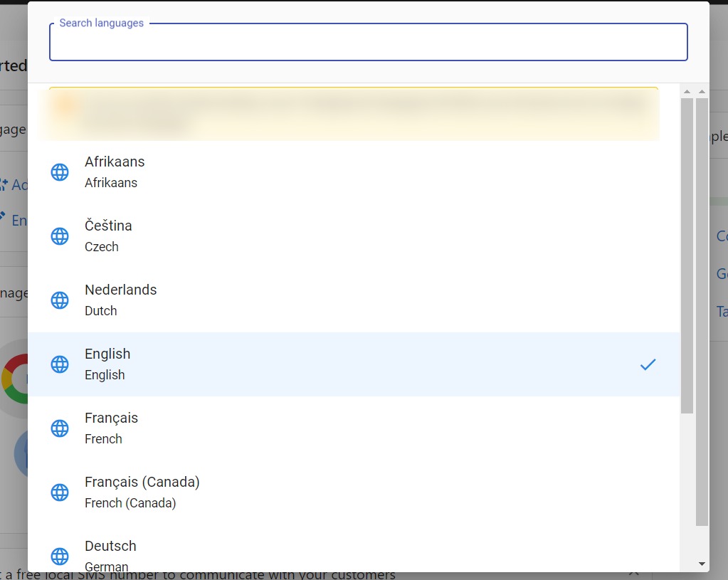728x580 pixels.
Task: Click the globe icon beside English
Action: point(60,364)
